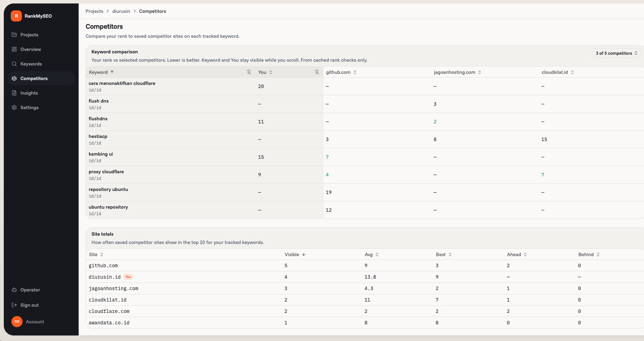Viewport: 644px width, 341px height.
Task: Select keyword 'hestiacp'
Action: [x=98, y=136]
